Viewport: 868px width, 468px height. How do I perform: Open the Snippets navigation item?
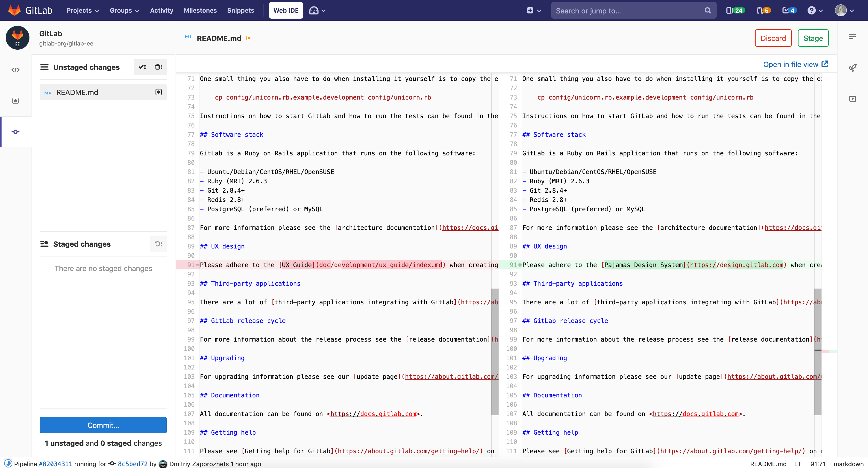click(x=240, y=10)
